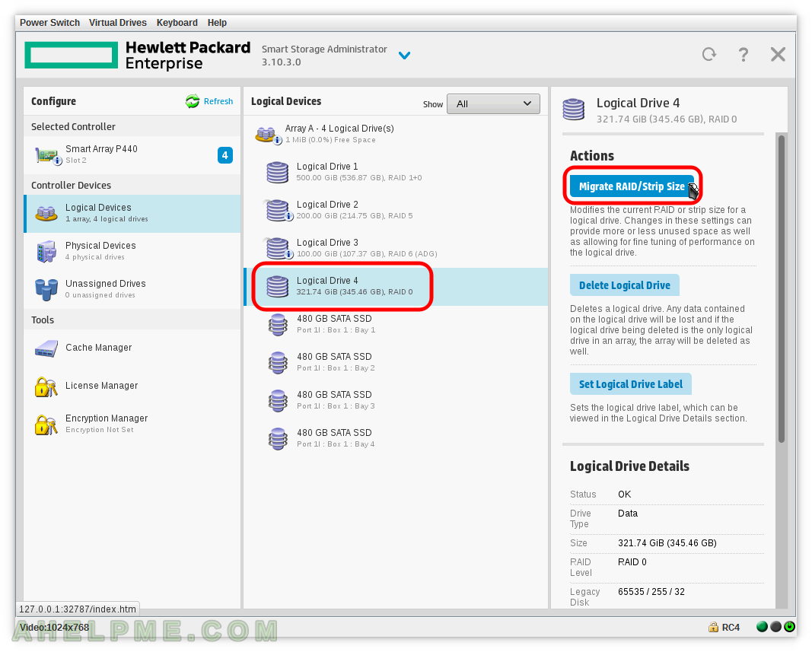Select the Smart Array P440 controller icon
This screenshot has height=652, width=812.
click(48, 155)
